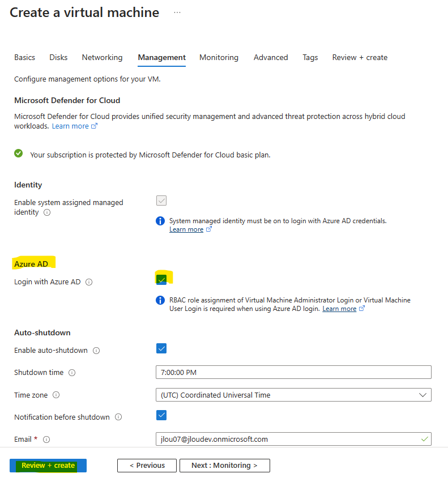The width and height of the screenshot is (448, 482).
Task: Click the Identity section heading
Action: [28, 185]
